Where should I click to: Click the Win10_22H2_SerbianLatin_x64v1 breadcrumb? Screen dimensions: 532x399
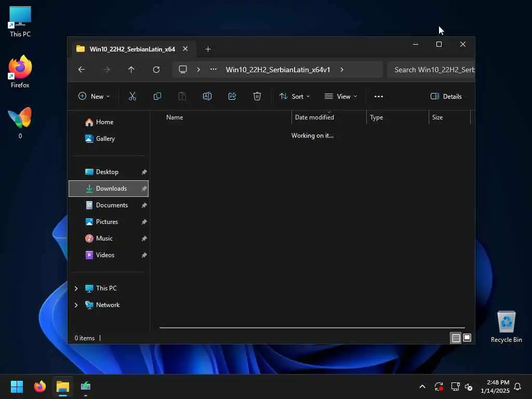[278, 70]
